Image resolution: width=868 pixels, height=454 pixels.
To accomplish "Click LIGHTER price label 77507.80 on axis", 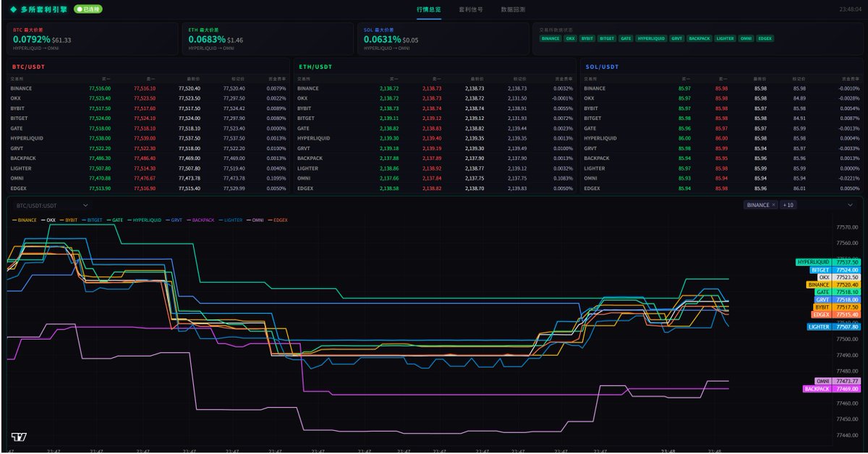I will 833,327.
